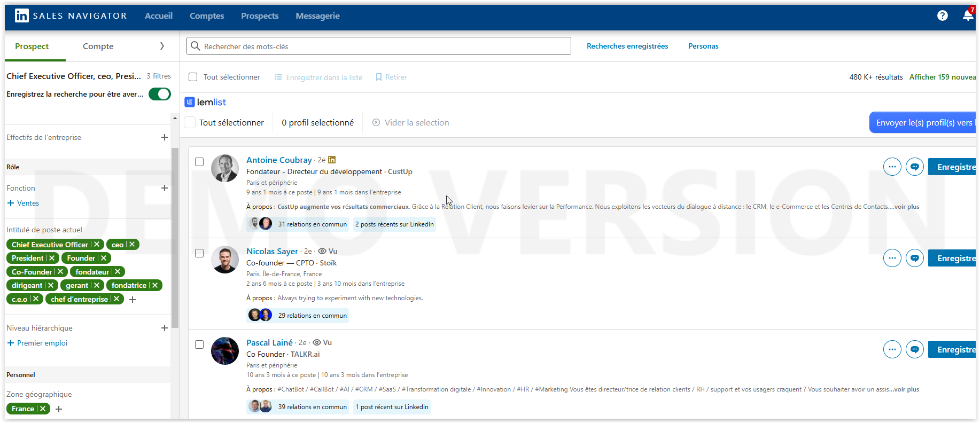The width and height of the screenshot is (980, 423).
Task: Expand the Niveau hiérarchique filter
Action: click(x=164, y=328)
